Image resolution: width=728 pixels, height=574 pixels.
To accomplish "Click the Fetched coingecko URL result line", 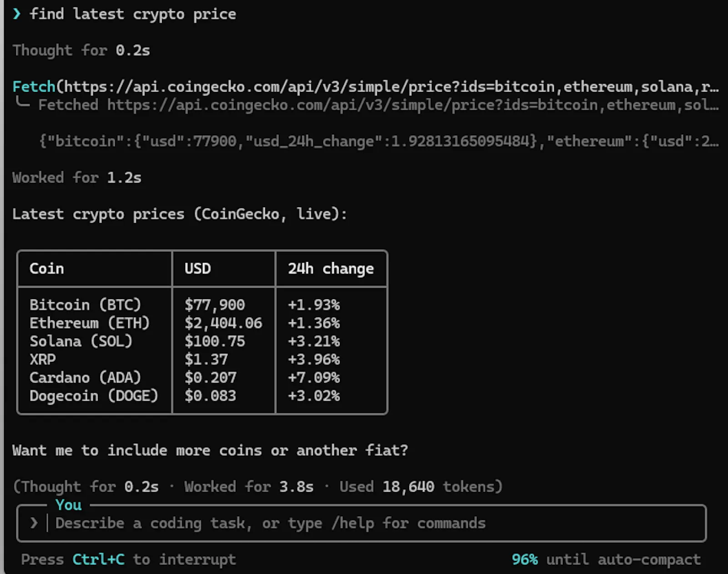I will pyautogui.click(x=379, y=105).
